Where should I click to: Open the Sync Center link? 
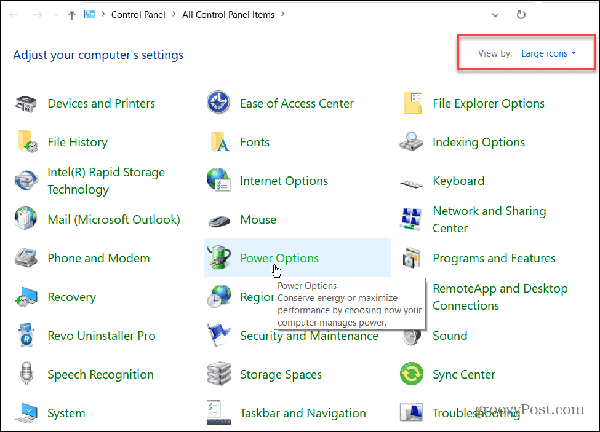click(464, 375)
